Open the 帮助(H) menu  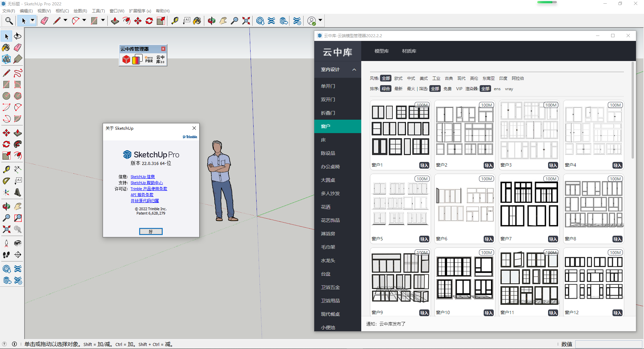click(163, 11)
